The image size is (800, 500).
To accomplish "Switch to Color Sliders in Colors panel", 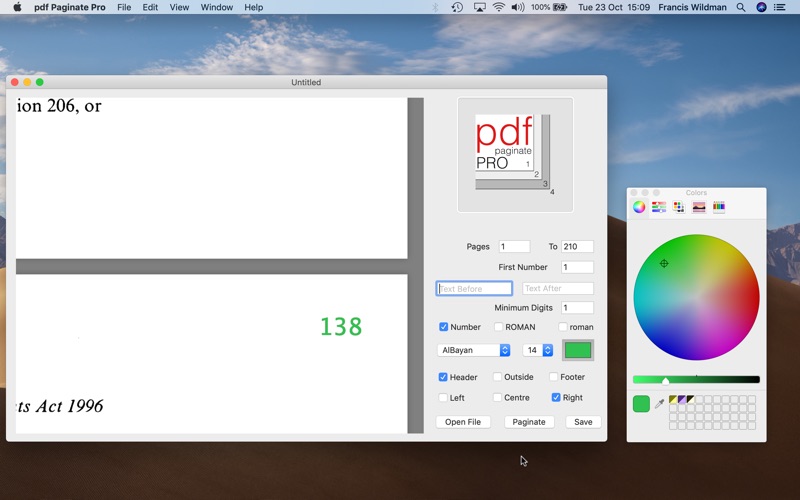I will (659, 207).
